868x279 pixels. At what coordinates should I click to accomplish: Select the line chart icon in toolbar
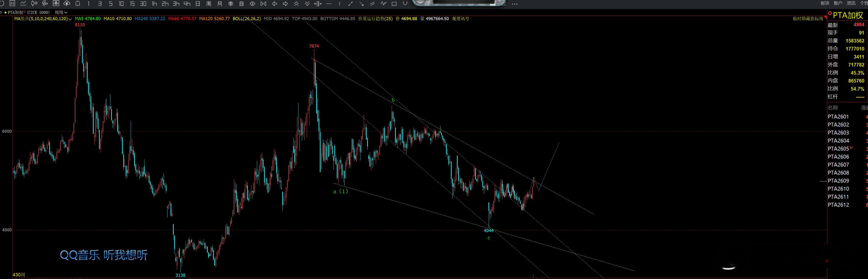23,4
